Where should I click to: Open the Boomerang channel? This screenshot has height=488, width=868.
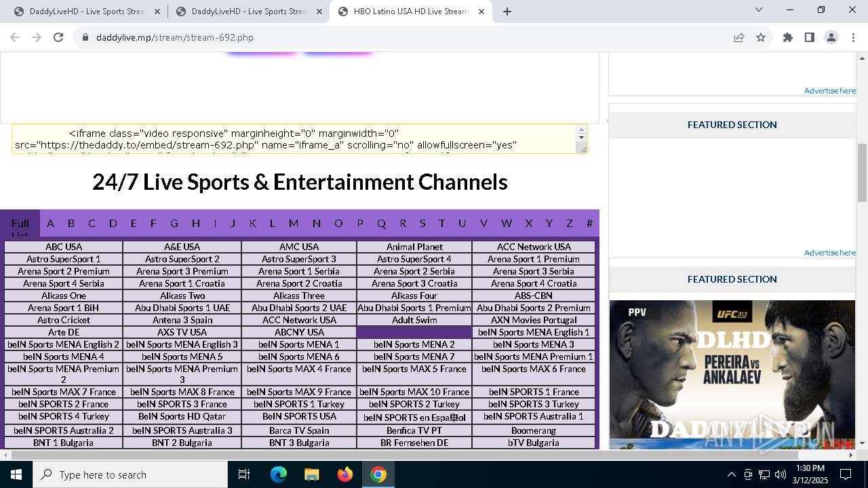[534, 430]
